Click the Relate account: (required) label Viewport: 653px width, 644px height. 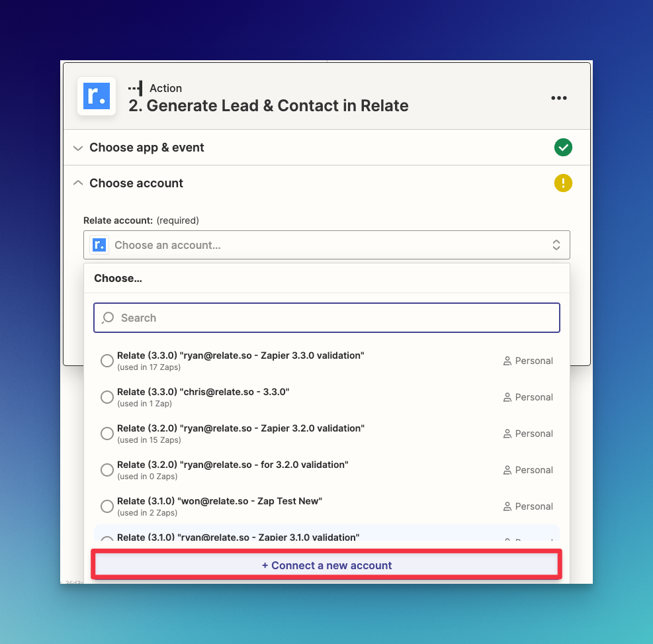pos(141,220)
